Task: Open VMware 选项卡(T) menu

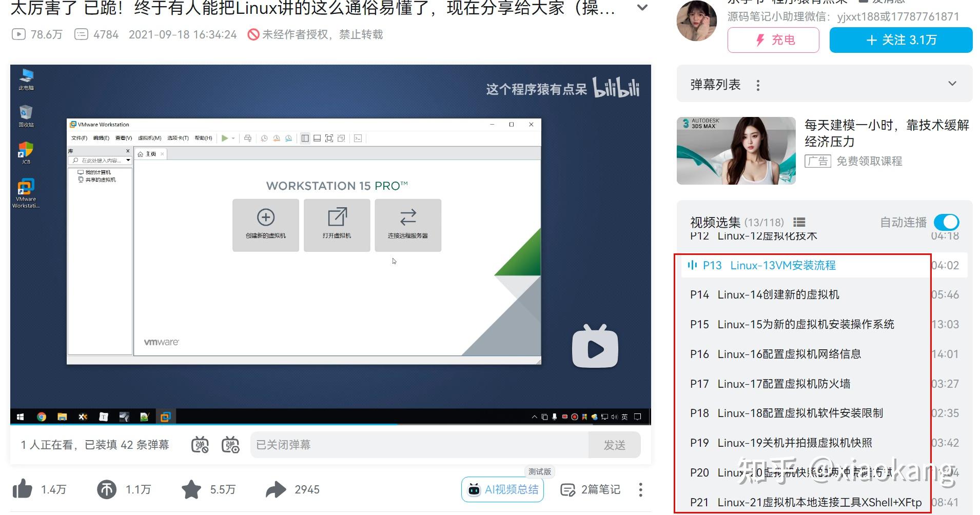Action: (178, 138)
